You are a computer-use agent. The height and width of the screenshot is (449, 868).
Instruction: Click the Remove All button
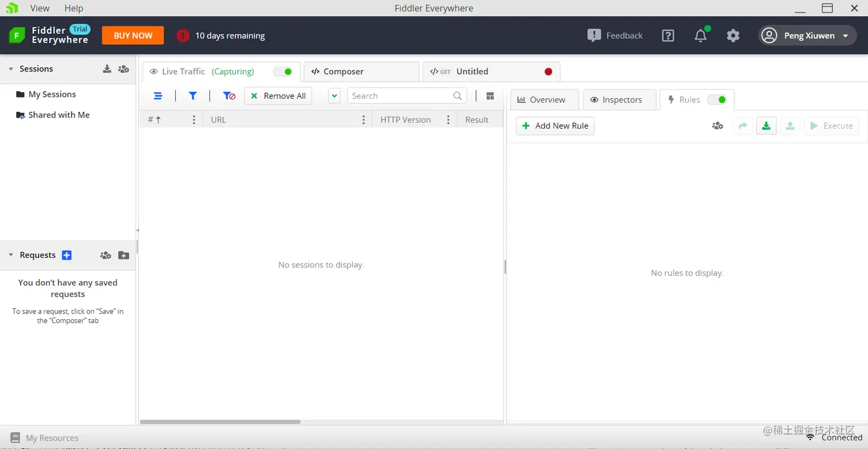[x=278, y=96]
